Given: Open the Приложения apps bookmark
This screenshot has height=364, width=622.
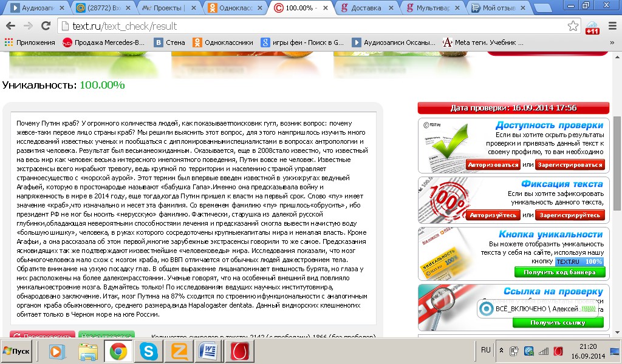Looking at the screenshot, I should [30, 42].
